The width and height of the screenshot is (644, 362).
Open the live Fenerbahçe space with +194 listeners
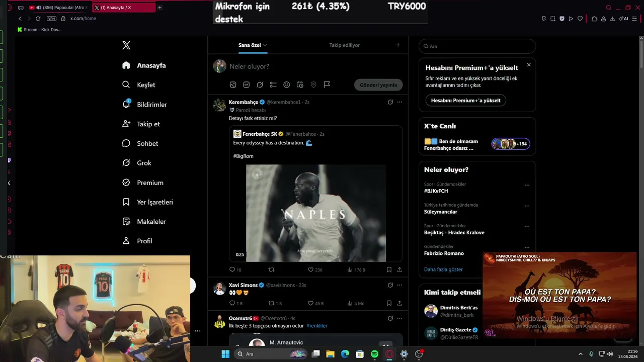[477, 144]
